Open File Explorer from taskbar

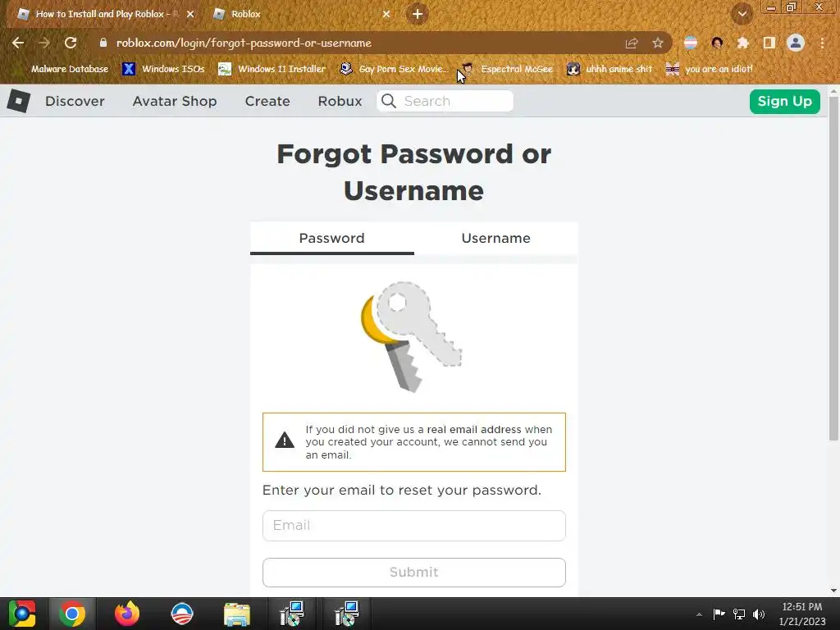[237, 614]
